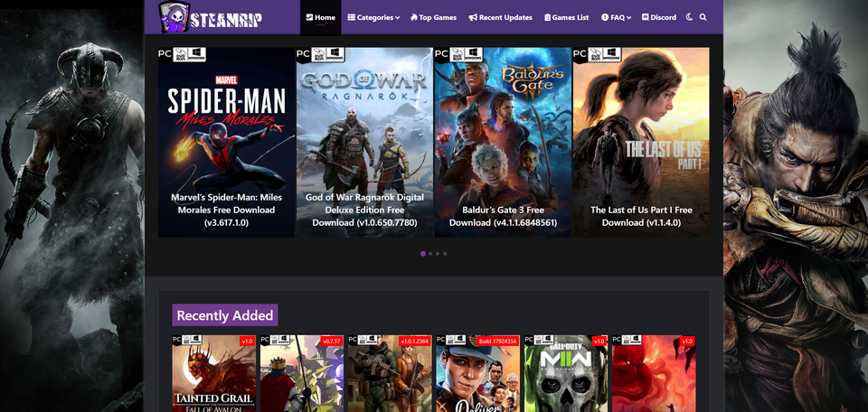Screen dimensions: 868x412
Task: Open the Spider-Man: Miles Morales cover
Action: coord(226,142)
